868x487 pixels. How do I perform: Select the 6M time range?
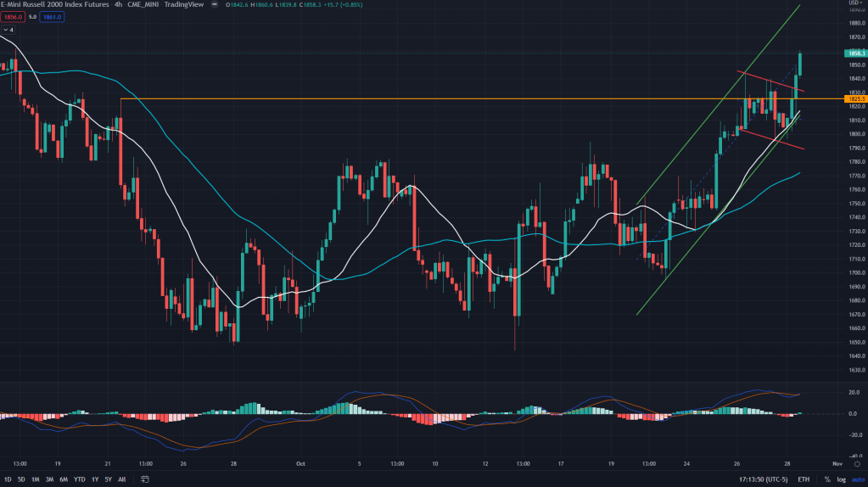click(64, 479)
